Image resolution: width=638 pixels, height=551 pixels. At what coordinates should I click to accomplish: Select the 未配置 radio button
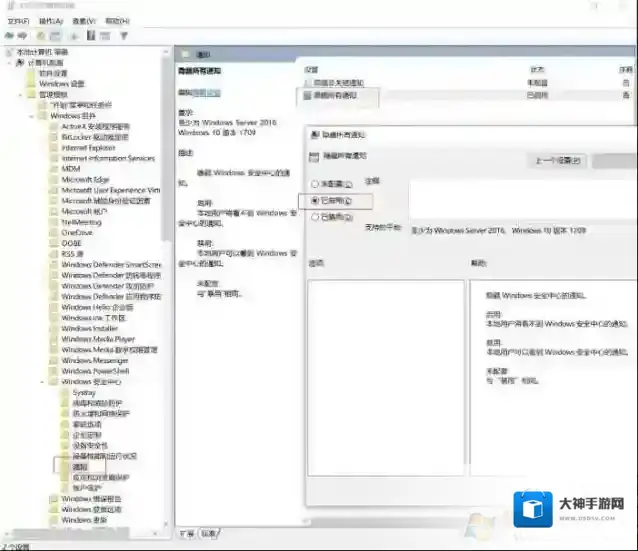click(315, 184)
